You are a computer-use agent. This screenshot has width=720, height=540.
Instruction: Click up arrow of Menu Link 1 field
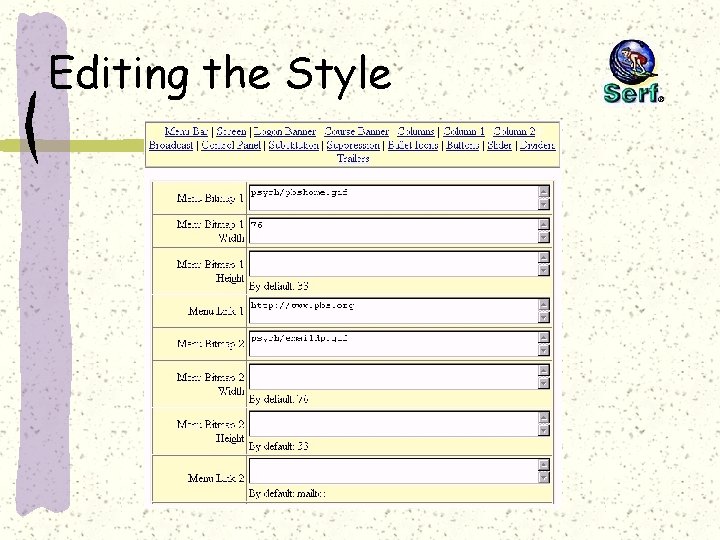click(x=544, y=304)
